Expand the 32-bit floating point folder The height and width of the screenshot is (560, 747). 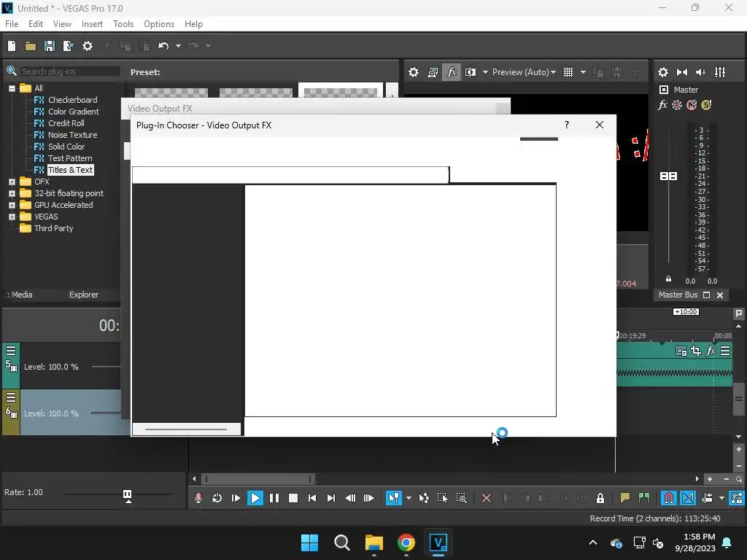point(12,193)
